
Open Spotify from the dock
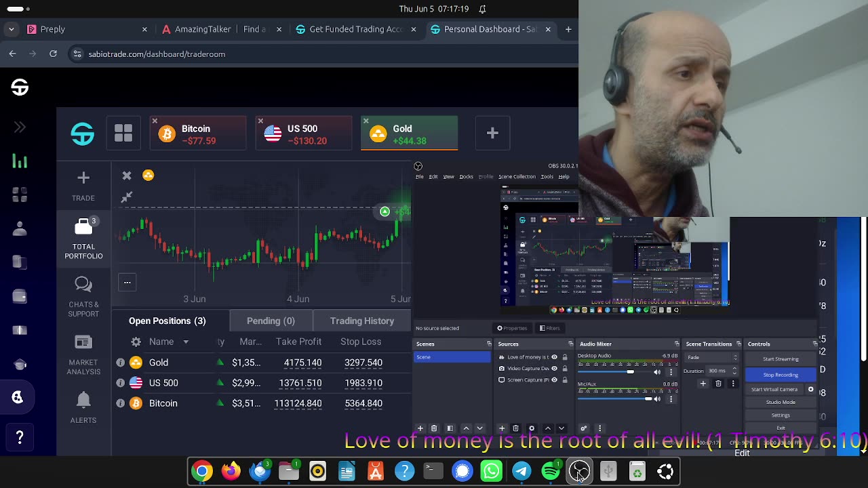(x=551, y=471)
